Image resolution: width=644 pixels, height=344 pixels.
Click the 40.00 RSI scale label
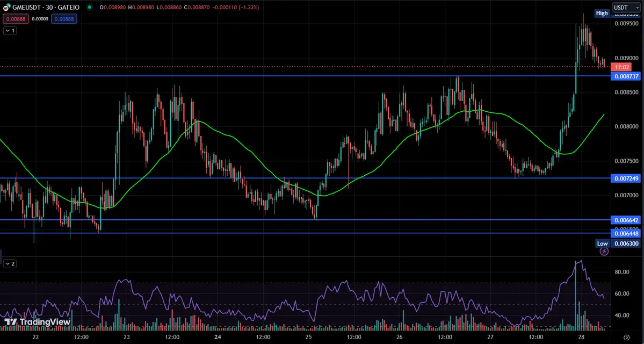pos(622,316)
